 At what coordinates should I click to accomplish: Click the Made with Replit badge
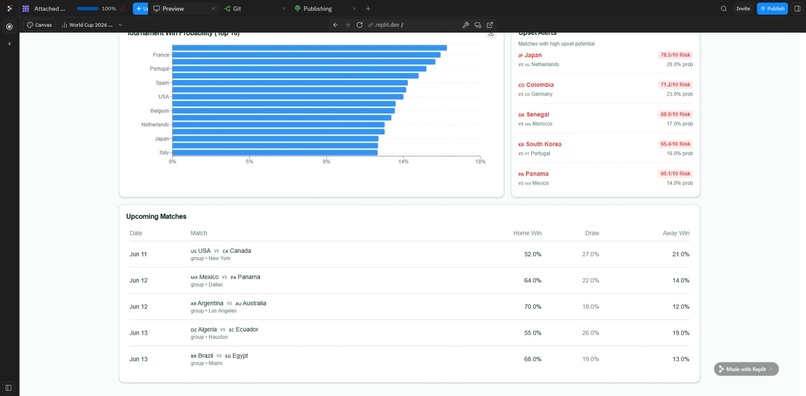point(746,369)
